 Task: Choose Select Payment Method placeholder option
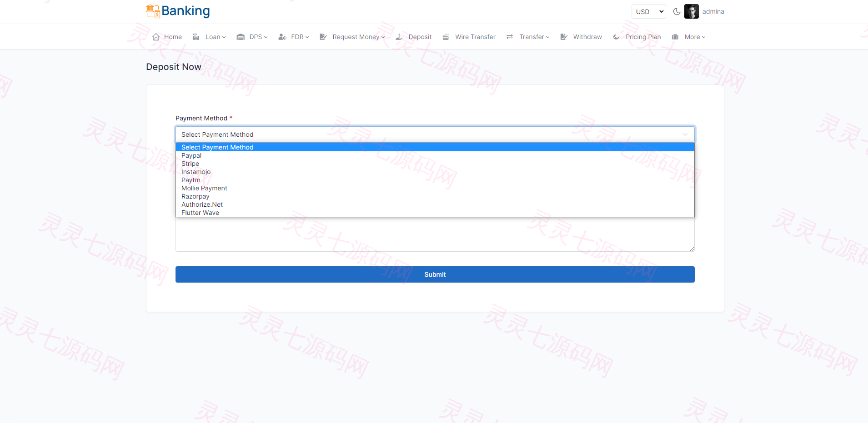[435, 147]
